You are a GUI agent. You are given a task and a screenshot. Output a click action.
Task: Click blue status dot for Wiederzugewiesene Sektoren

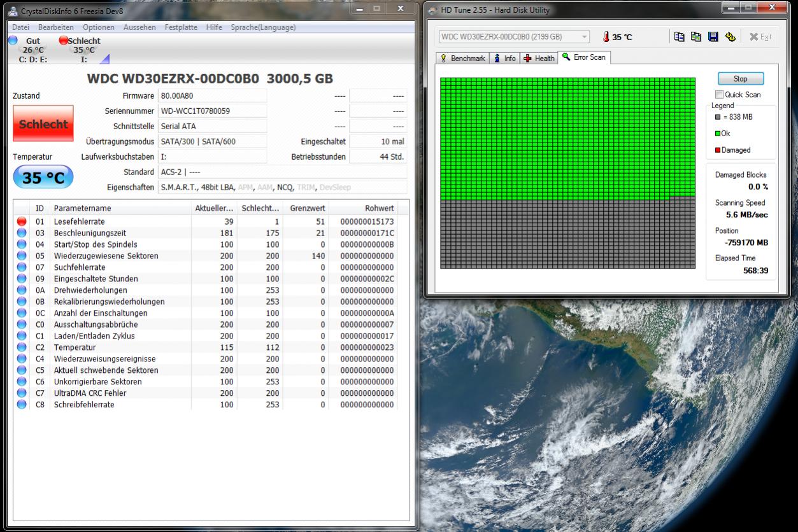[x=22, y=256]
